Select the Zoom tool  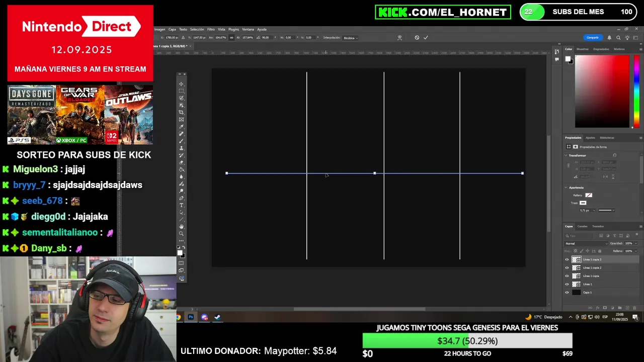pos(181,234)
